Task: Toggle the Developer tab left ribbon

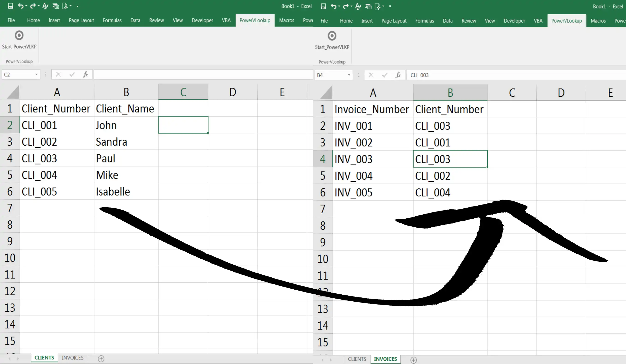Action: (x=202, y=20)
